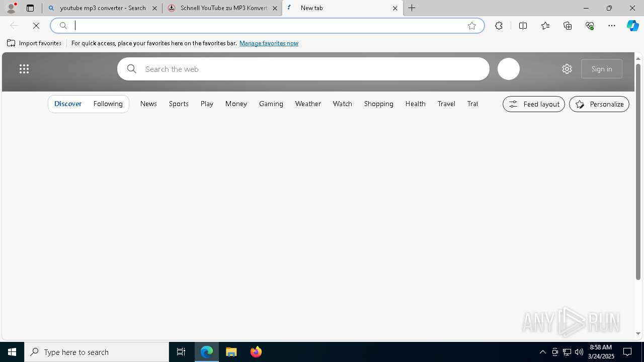
Task: Switch to the Following feed tab
Action: (108, 104)
